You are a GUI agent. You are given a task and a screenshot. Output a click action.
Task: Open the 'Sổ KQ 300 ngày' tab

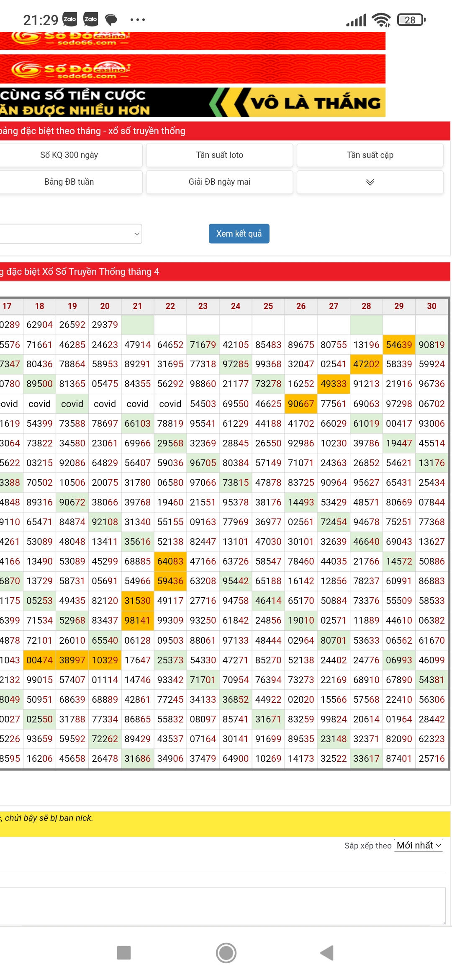point(69,155)
